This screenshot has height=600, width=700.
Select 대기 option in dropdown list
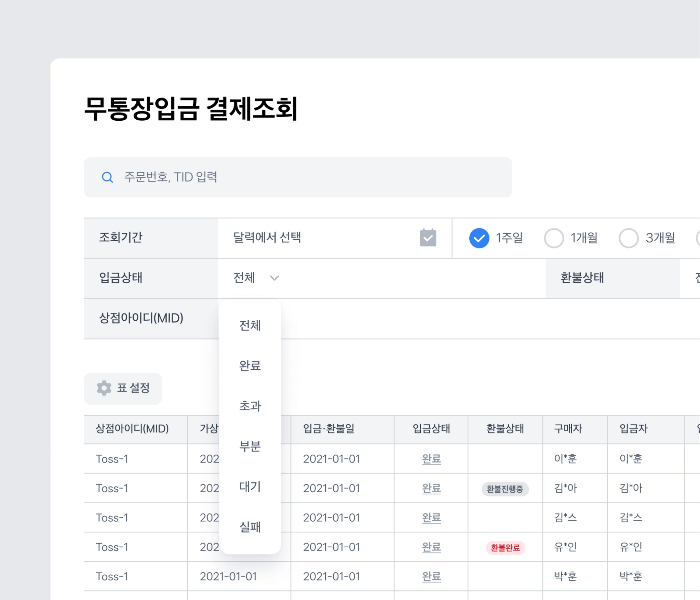[250, 486]
